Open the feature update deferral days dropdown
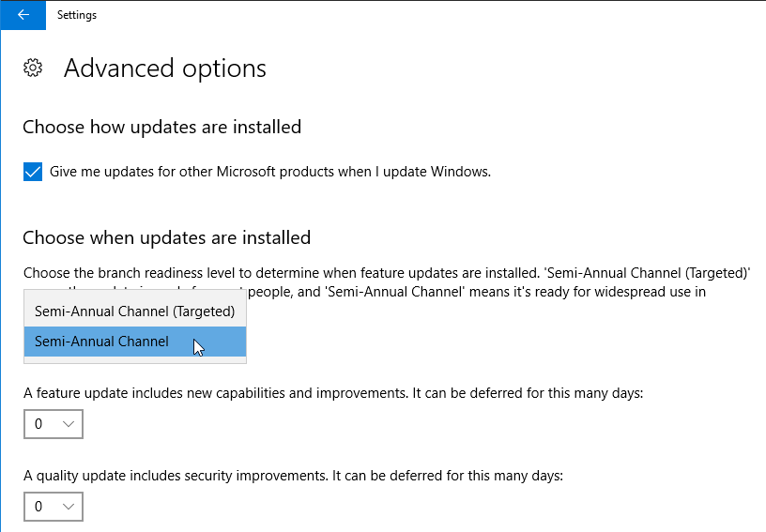 click(54, 424)
